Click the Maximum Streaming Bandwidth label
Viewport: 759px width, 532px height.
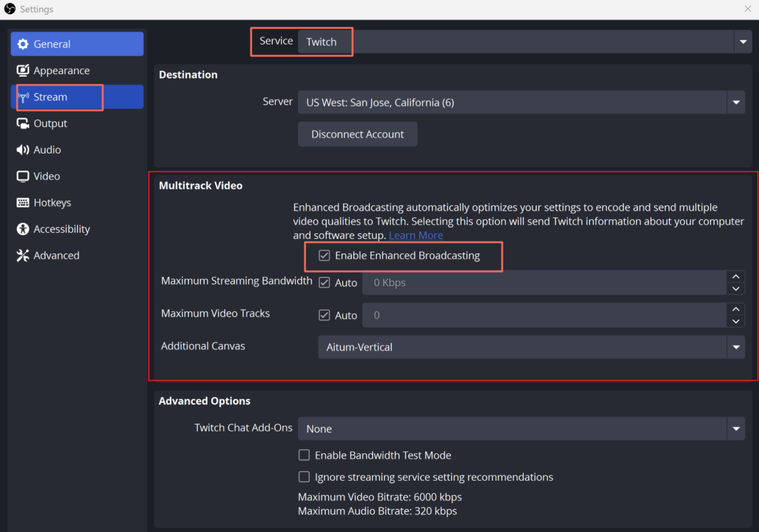[x=237, y=281]
